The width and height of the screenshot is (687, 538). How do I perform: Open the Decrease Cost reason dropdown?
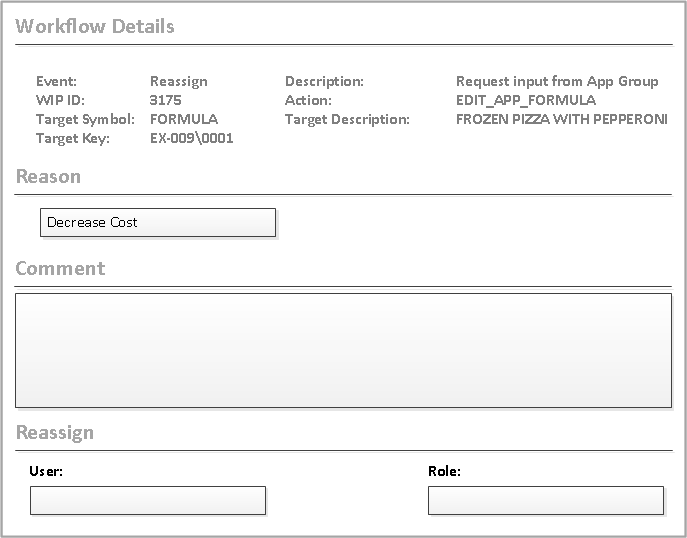157,222
